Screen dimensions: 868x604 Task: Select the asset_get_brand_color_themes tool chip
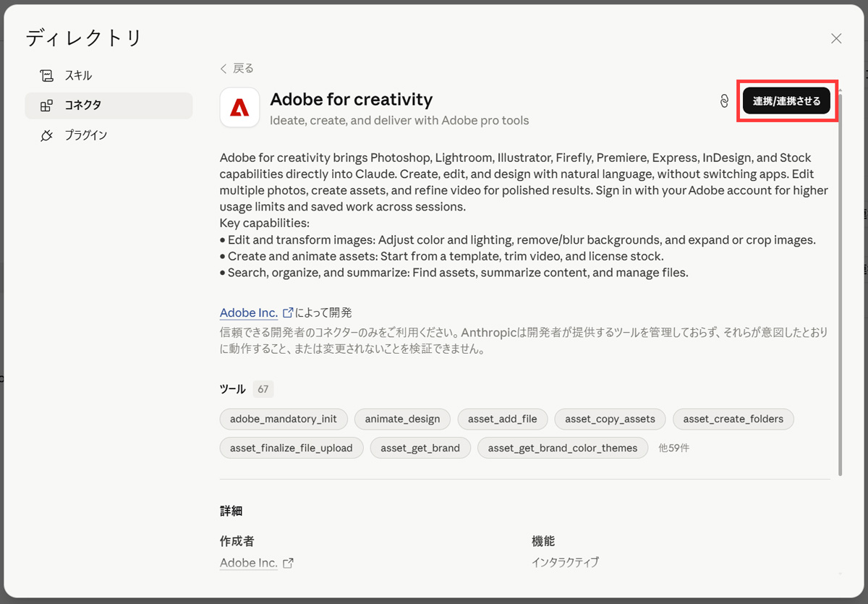point(563,448)
